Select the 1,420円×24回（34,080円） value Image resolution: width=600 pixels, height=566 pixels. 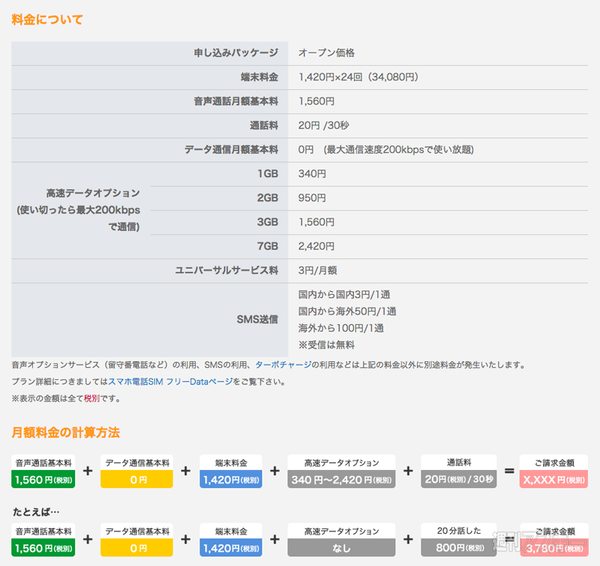click(x=359, y=77)
